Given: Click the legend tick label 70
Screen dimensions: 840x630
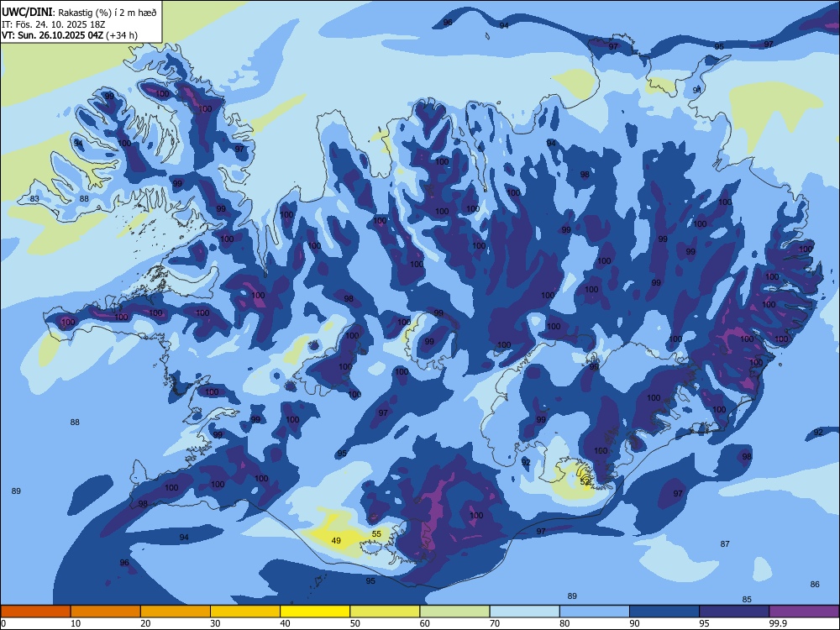Looking at the screenshot, I should point(495,623).
